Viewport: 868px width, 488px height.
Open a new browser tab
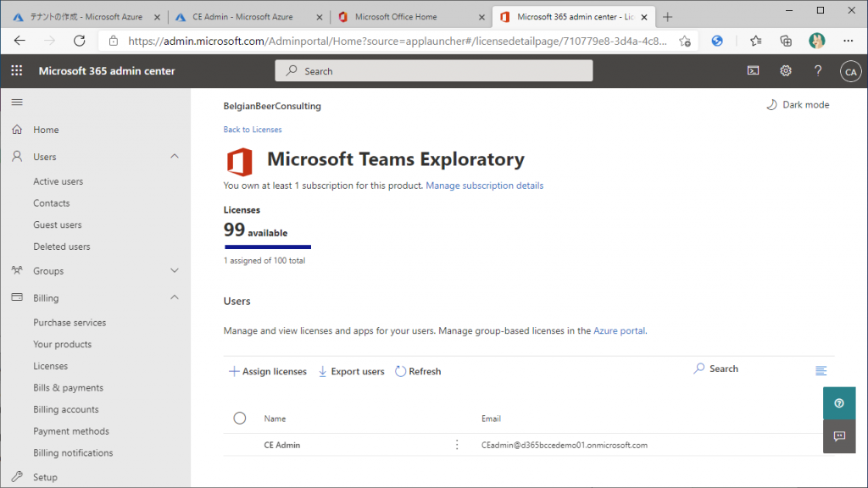(x=668, y=17)
